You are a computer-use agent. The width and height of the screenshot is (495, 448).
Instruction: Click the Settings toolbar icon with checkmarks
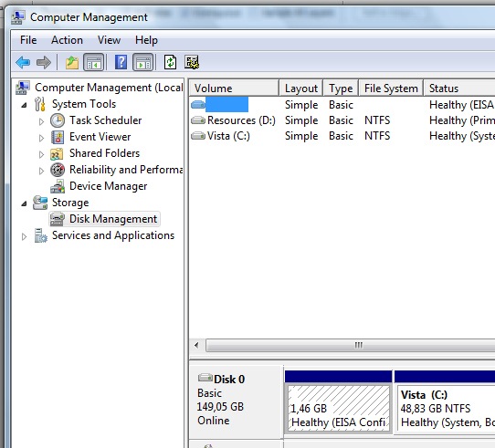[192, 62]
